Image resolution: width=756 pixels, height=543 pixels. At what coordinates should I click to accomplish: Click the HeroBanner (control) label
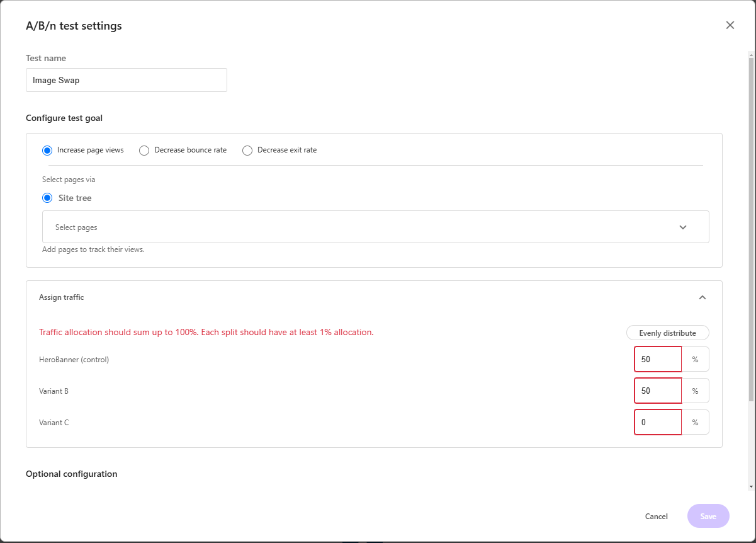tap(74, 360)
